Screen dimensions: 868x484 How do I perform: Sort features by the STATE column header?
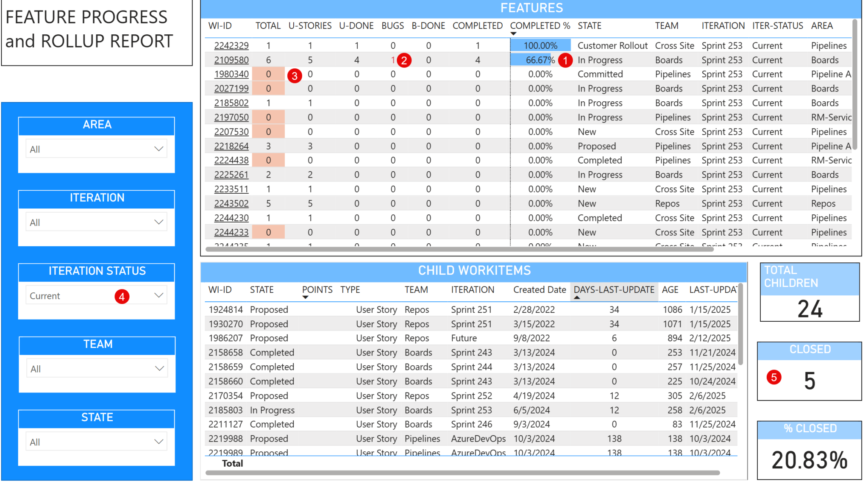[589, 26]
